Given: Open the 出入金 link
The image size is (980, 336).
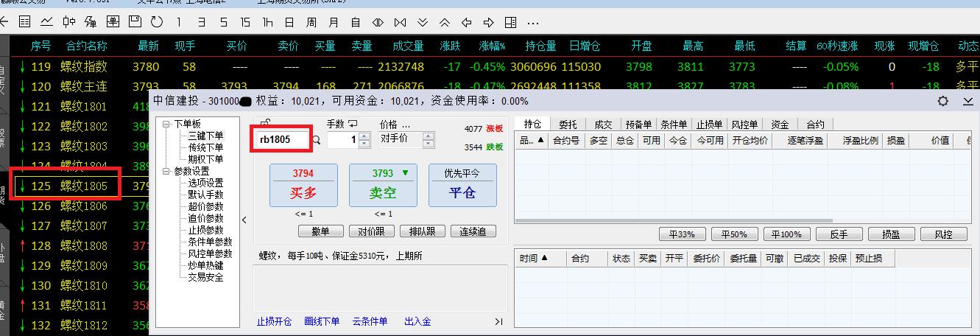Looking at the screenshot, I should point(417,321).
